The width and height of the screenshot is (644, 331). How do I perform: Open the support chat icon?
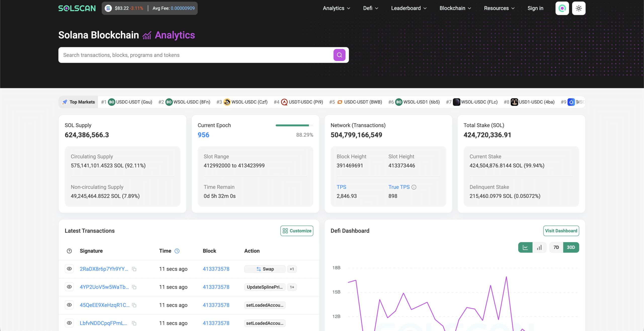(x=562, y=8)
